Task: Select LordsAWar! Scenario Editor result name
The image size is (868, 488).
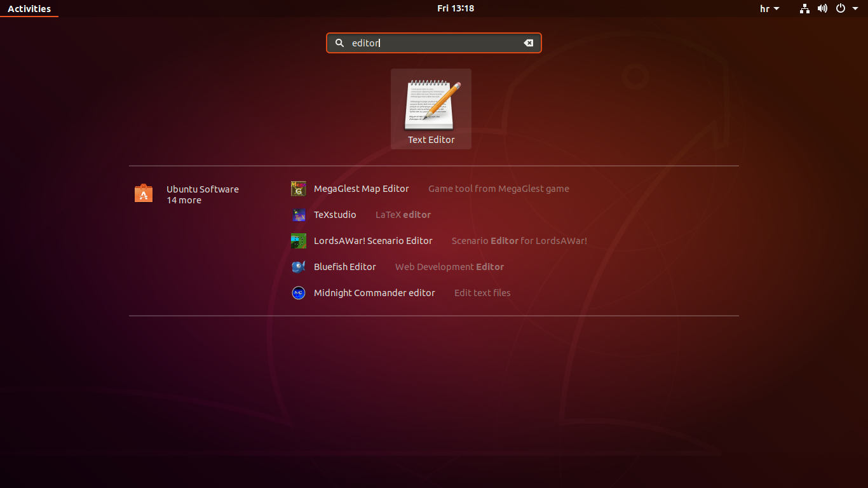Action: [373, 241]
